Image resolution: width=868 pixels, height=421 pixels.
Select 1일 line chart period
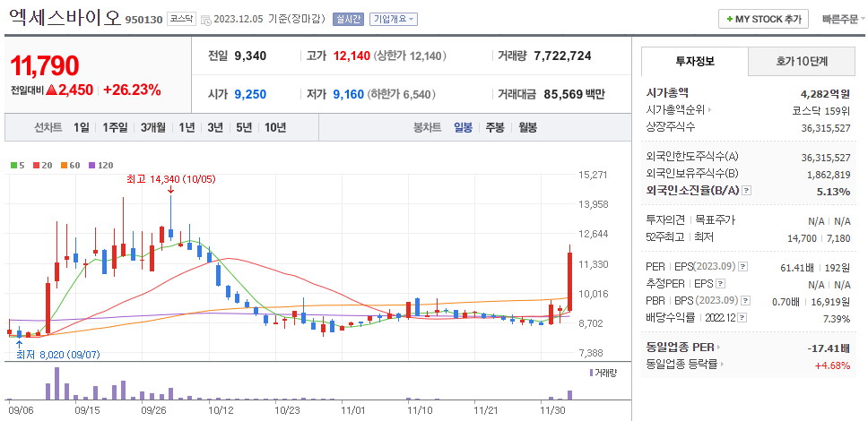pyautogui.click(x=81, y=128)
